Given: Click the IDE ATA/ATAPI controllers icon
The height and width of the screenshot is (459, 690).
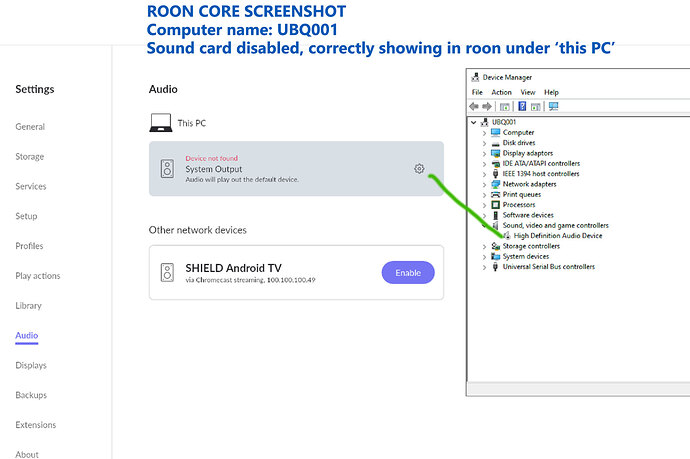Looking at the screenshot, I should click(x=495, y=164).
